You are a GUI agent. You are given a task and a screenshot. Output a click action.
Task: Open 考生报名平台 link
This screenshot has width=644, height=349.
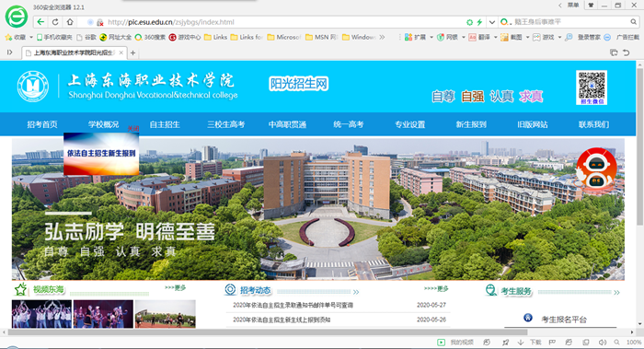(564, 319)
